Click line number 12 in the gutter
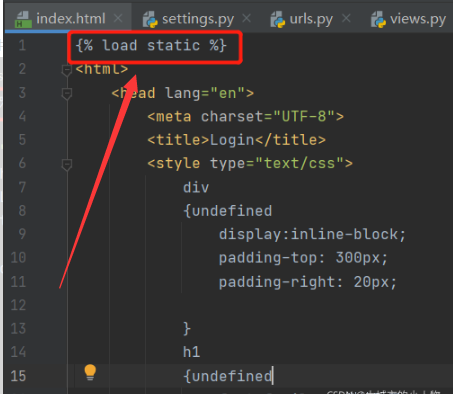Screen dimensions: 453x394 coord(18,305)
